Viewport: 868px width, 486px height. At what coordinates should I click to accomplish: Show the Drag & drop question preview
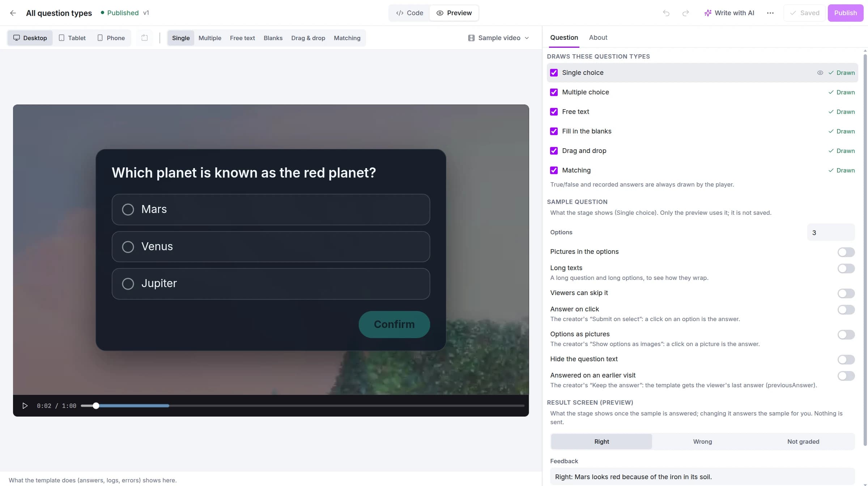(x=308, y=38)
